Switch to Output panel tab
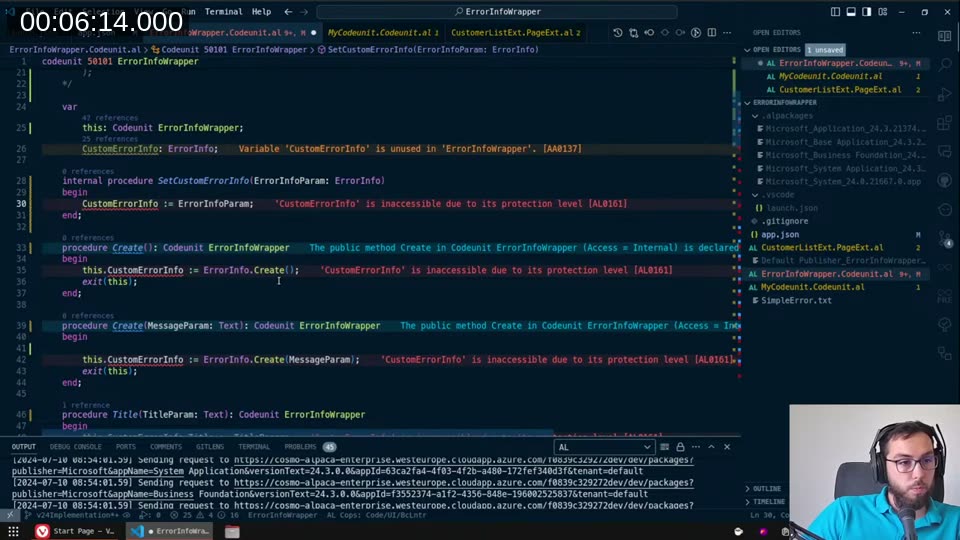960x540 pixels. 24,447
